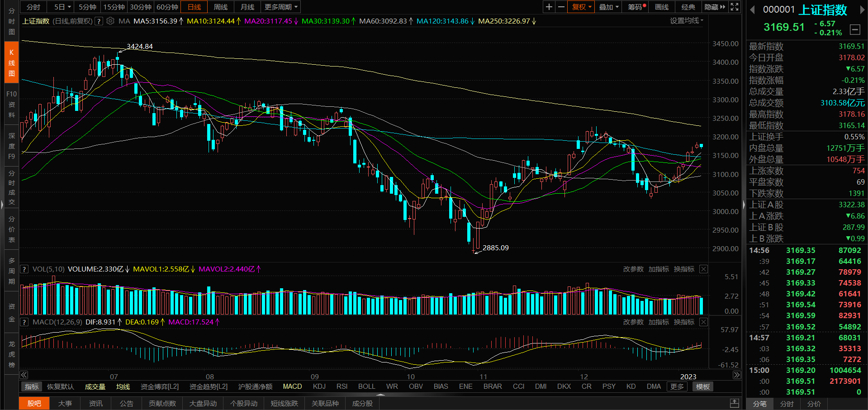Switch to 周线 weekly chart tab
This screenshot has height=410, width=868.
click(221, 7)
